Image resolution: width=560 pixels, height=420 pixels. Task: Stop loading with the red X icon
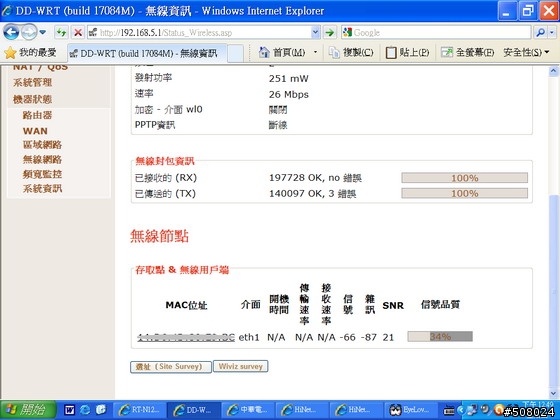click(x=78, y=33)
